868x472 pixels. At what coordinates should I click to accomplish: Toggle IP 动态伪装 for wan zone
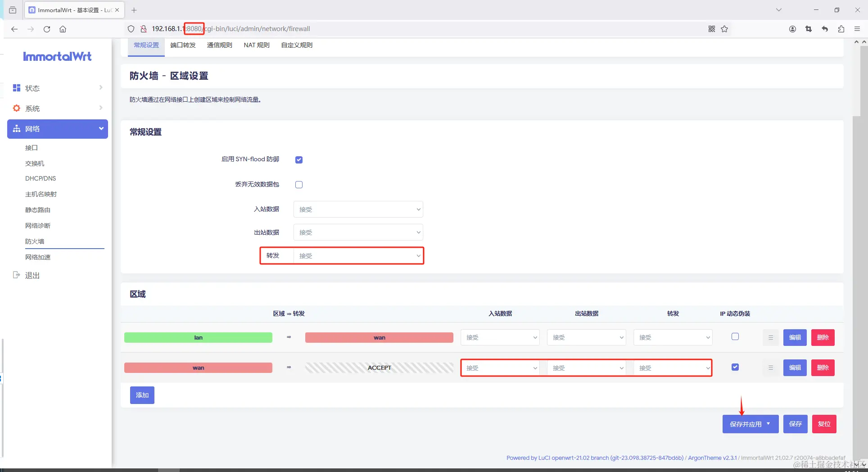click(x=735, y=367)
